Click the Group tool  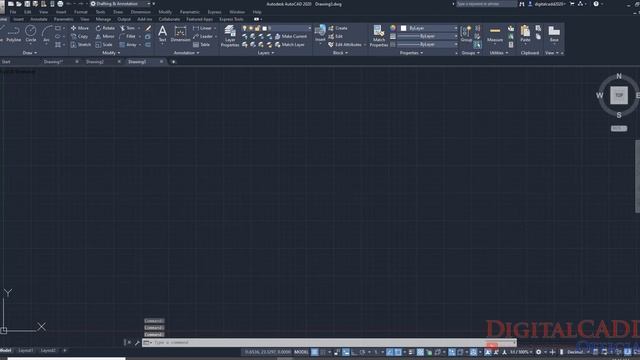(466, 33)
